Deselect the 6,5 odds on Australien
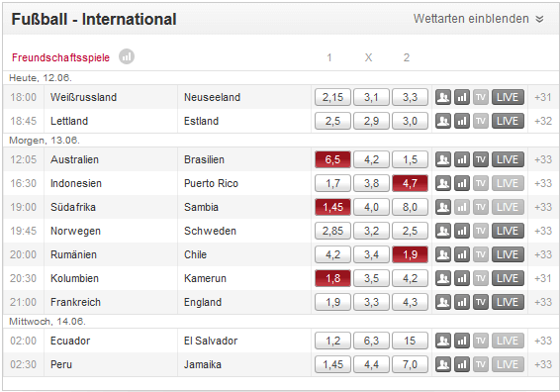 pyautogui.click(x=332, y=159)
